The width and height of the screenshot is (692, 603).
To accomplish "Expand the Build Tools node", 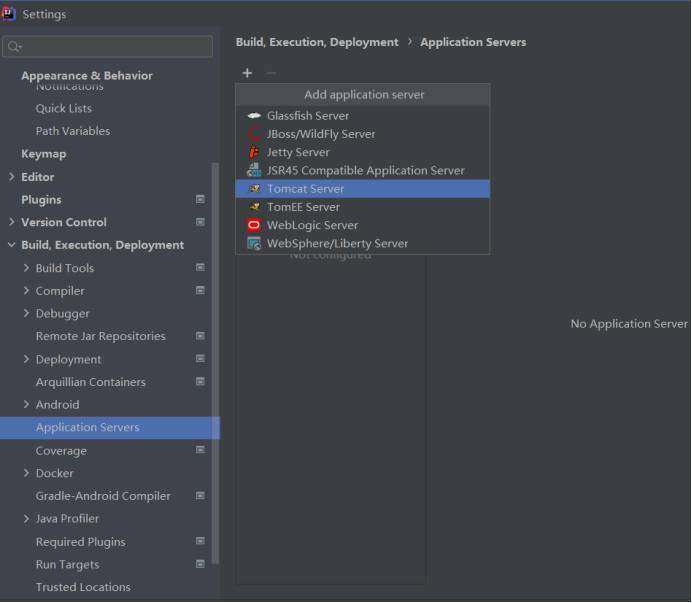I will 26,268.
